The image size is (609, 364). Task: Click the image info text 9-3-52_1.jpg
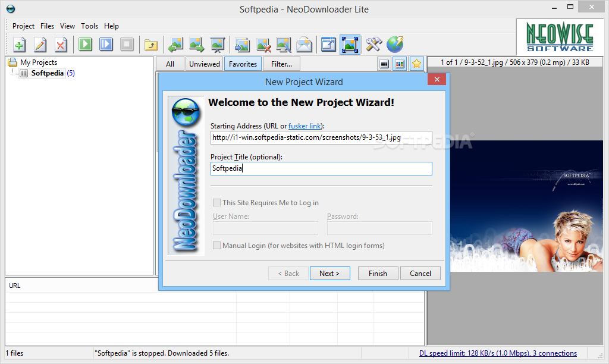click(x=514, y=62)
